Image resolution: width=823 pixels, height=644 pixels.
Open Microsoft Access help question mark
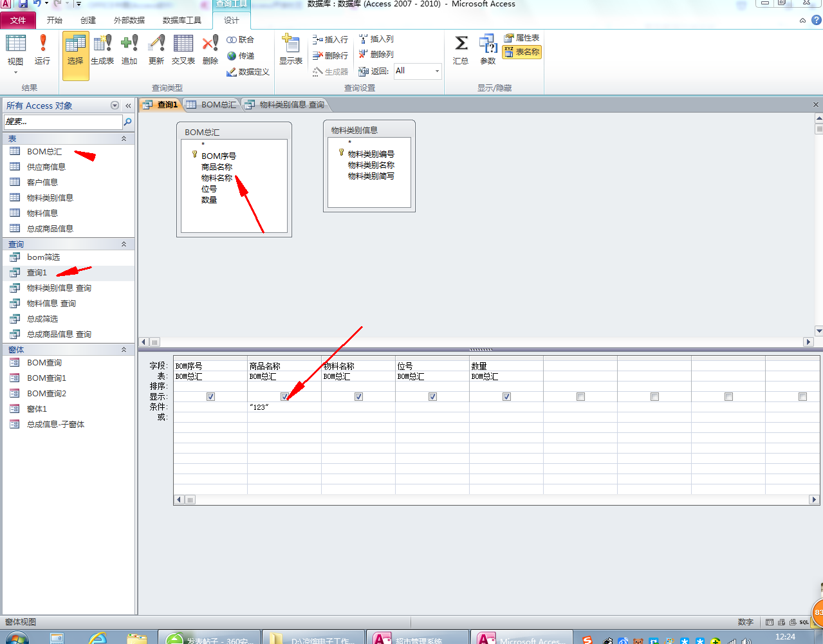(x=817, y=20)
